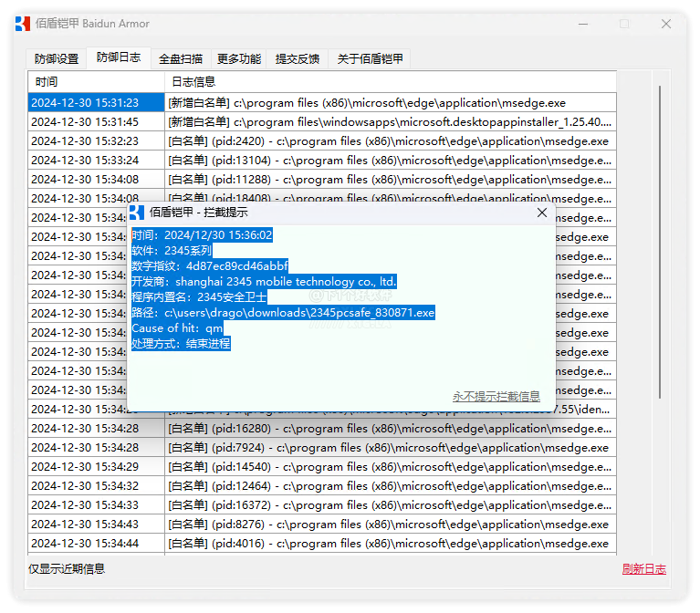This screenshot has width=700, height=613.
Task: Click the 永不提示拦截信息 link
Action: (496, 396)
